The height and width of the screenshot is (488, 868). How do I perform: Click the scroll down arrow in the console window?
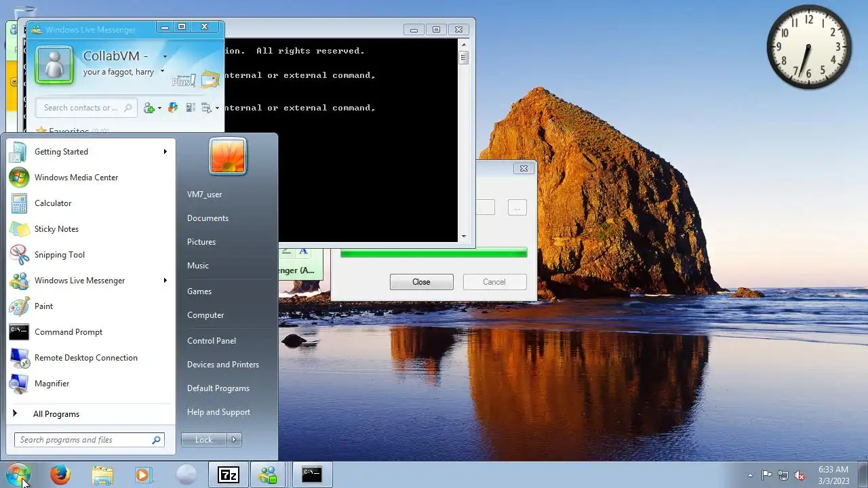pos(464,237)
